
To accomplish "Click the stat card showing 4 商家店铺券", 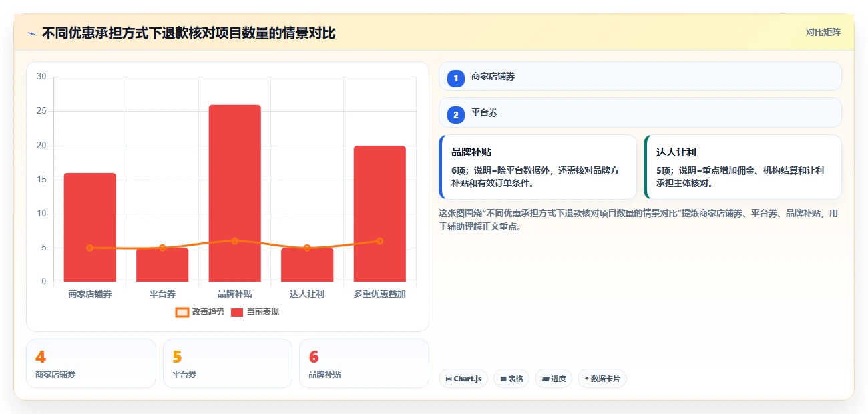I will pyautogui.click(x=91, y=363).
